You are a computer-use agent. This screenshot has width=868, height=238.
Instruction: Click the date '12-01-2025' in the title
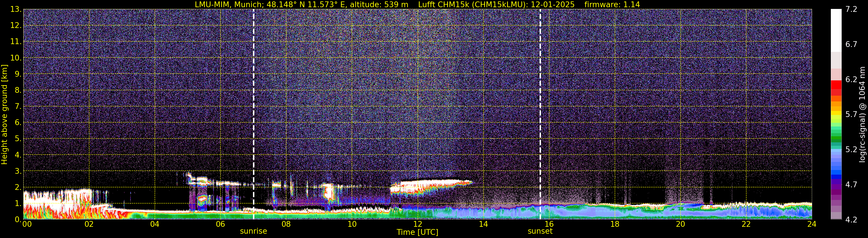[x=553, y=4]
